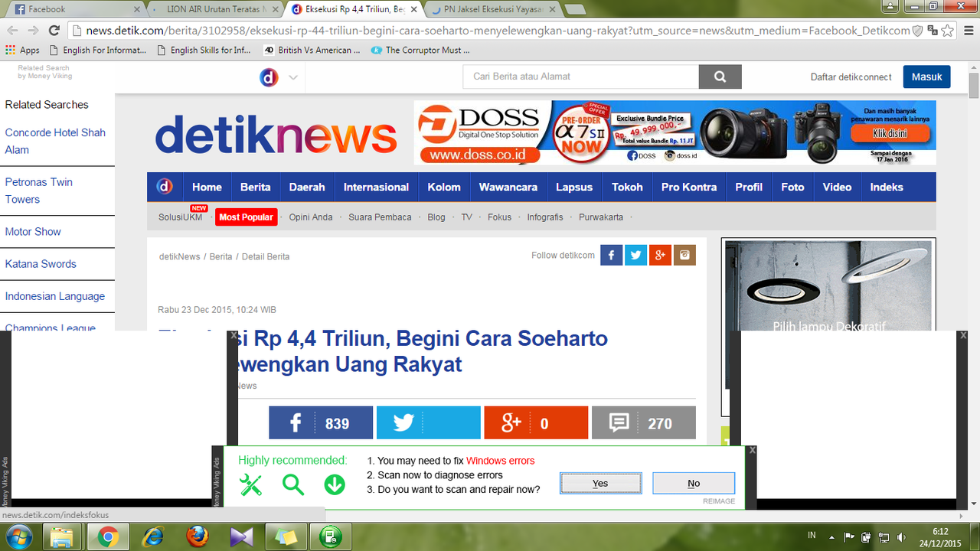The height and width of the screenshot is (551, 980).
Task: Close the right ad overlay
Action: [x=963, y=335]
